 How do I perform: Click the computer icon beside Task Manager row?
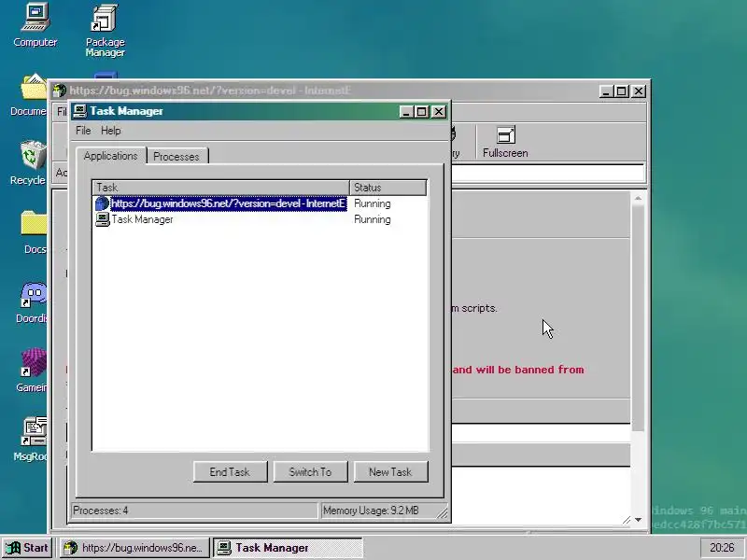pos(102,219)
